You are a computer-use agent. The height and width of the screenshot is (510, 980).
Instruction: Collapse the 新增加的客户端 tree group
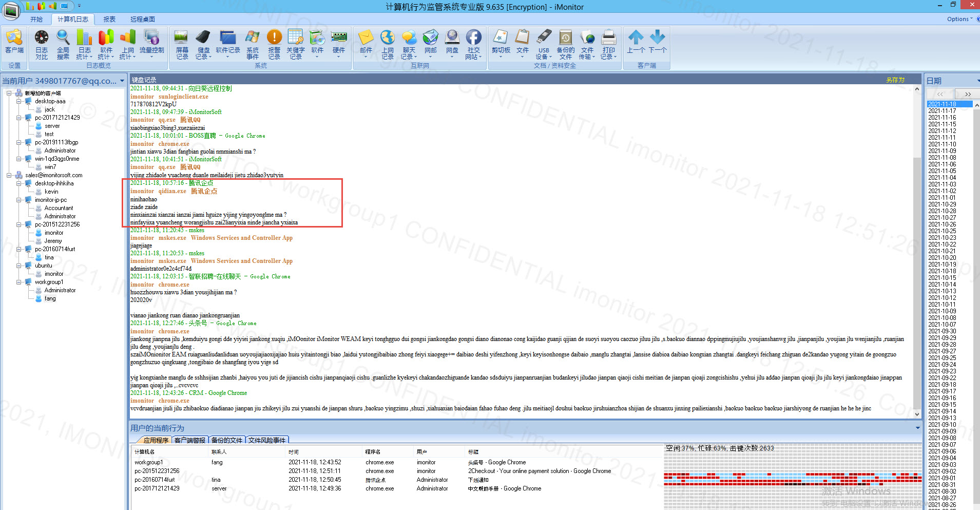coord(9,93)
